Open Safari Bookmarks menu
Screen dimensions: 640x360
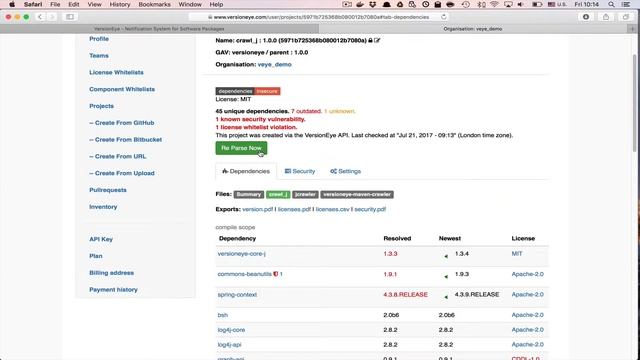[154, 4]
